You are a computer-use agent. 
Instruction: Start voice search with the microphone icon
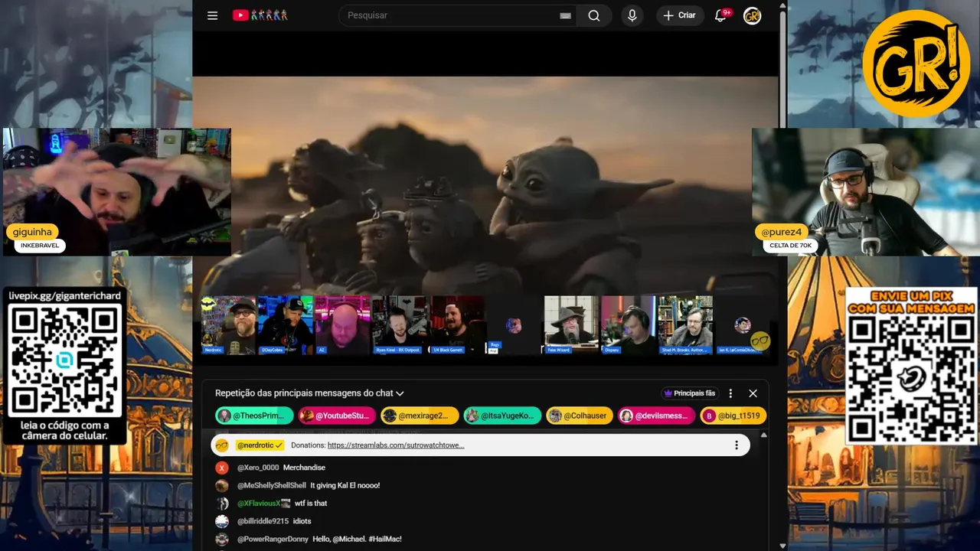(632, 15)
